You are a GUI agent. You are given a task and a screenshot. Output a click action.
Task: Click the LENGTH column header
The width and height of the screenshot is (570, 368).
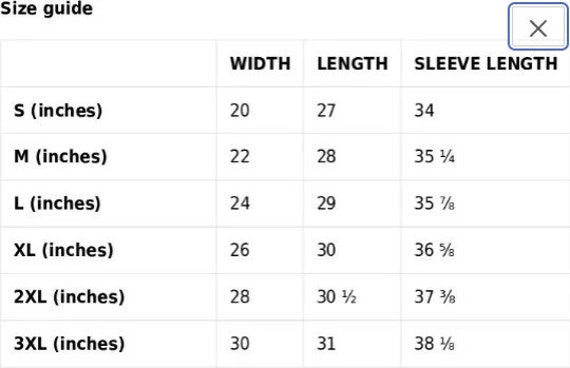click(352, 64)
